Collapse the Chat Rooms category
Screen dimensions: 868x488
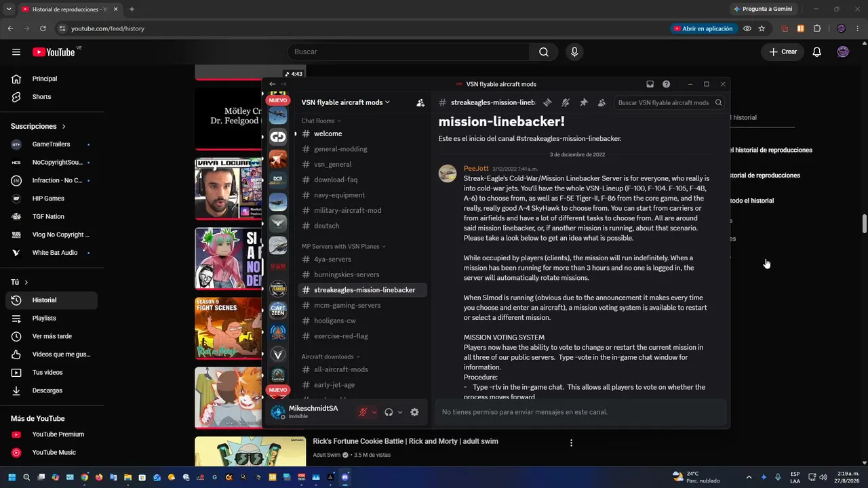[x=321, y=121]
